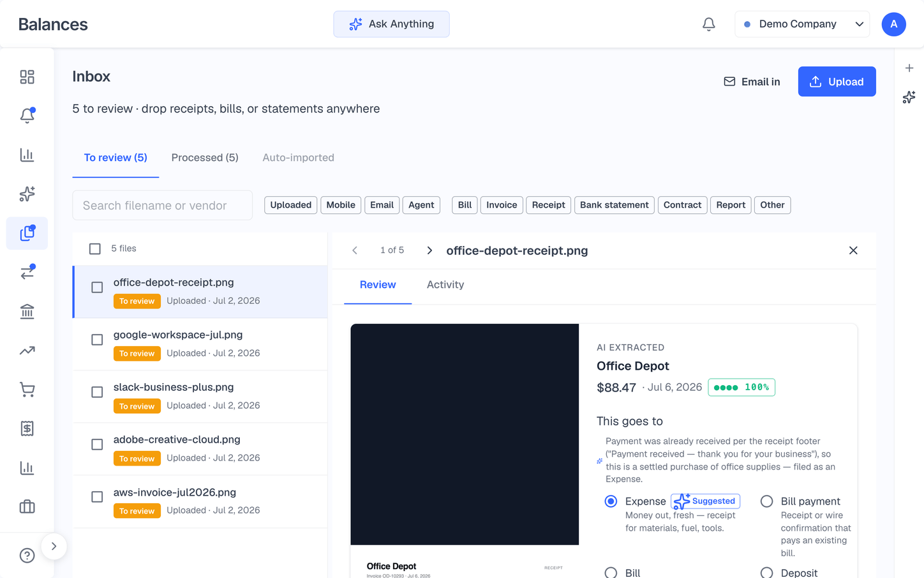Select the Bill radio option
This screenshot has height=578, width=924.
pyautogui.click(x=611, y=573)
